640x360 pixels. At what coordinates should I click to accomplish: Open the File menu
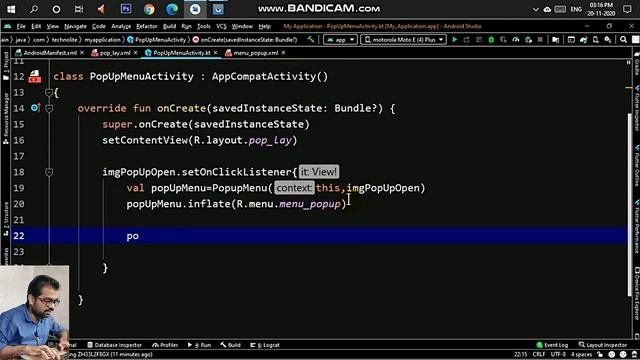[21, 26]
